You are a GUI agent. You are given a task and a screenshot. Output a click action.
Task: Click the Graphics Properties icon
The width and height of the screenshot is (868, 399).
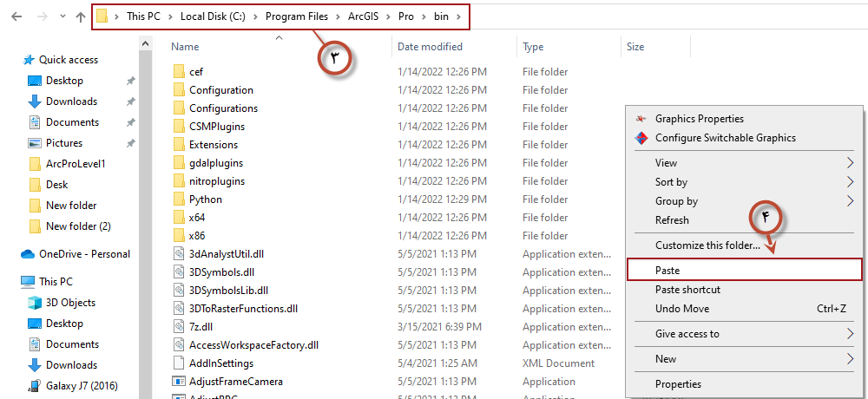coord(641,119)
